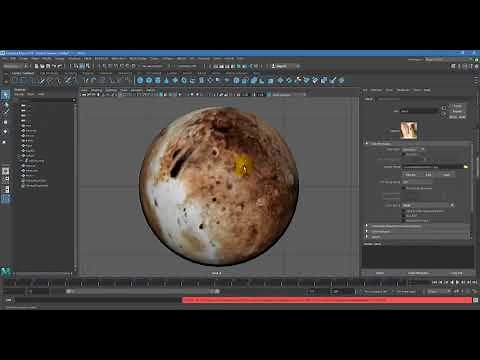Switch to the place2dTexture tab in Attribute Editor

(389, 99)
